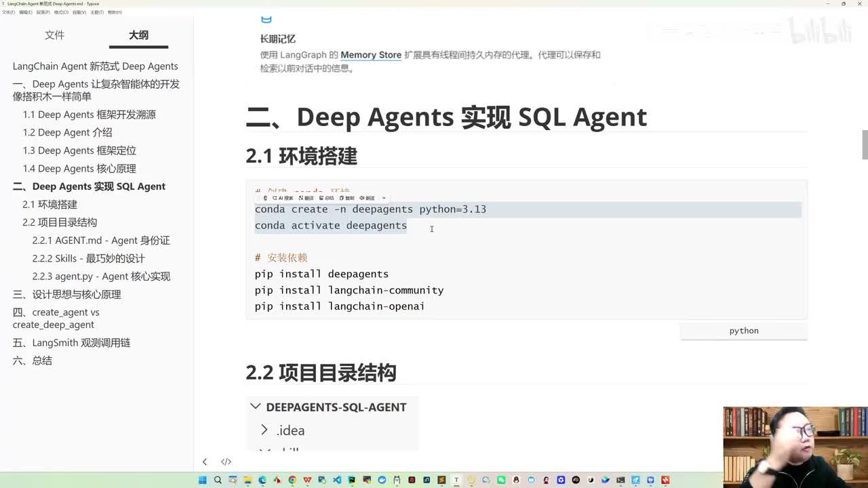Viewport: 868px width, 488px height.
Task: Open the Windows Start menu
Action: pyautogui.click(x=202, y=481)
